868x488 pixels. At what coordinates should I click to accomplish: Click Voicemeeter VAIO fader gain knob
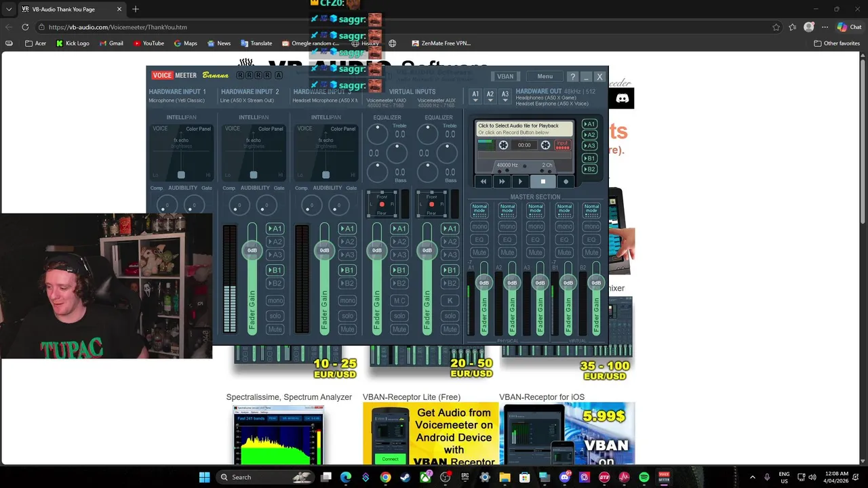click(376, 251)
